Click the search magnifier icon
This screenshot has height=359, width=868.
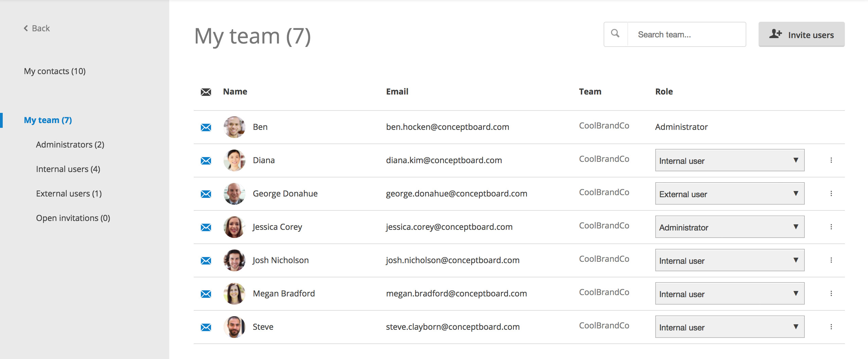tap(615, 34)
